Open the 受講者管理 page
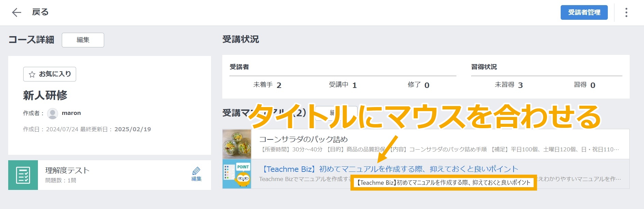 click(584, 13)
